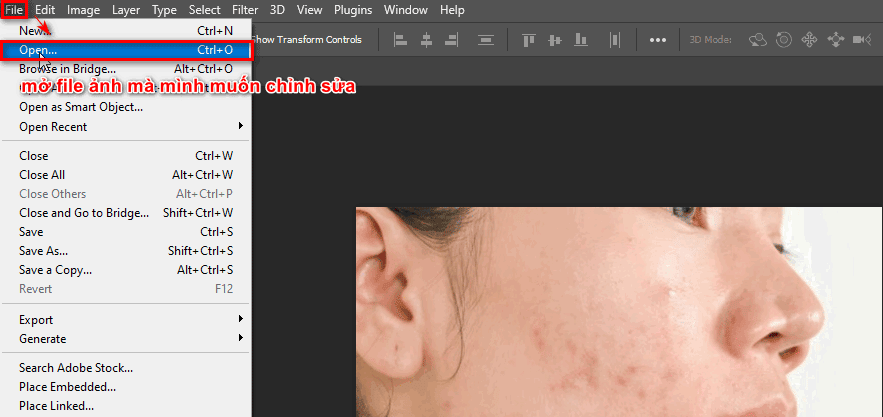Choose Browse in Bridge...
883x417 pixels.
click(126, 69)
